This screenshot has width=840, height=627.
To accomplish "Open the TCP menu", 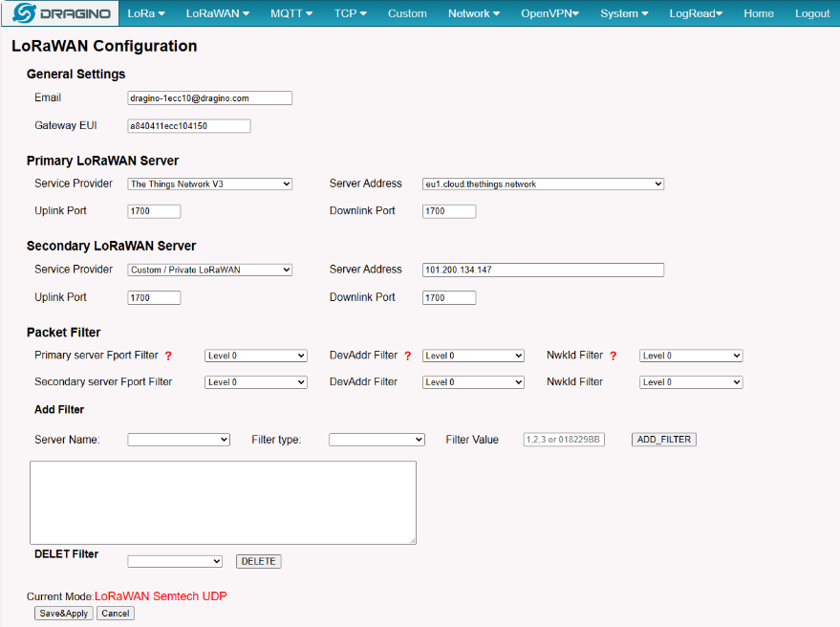I will [x=351, y=13].
